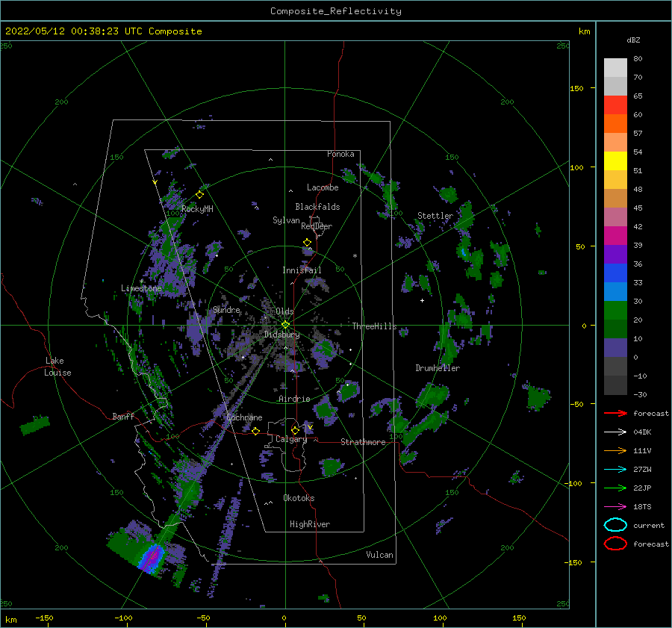This screenshot has width=672, height=628.
Task: Select the purple 39-36 dBZ swatch
Action: coord(615,254)
